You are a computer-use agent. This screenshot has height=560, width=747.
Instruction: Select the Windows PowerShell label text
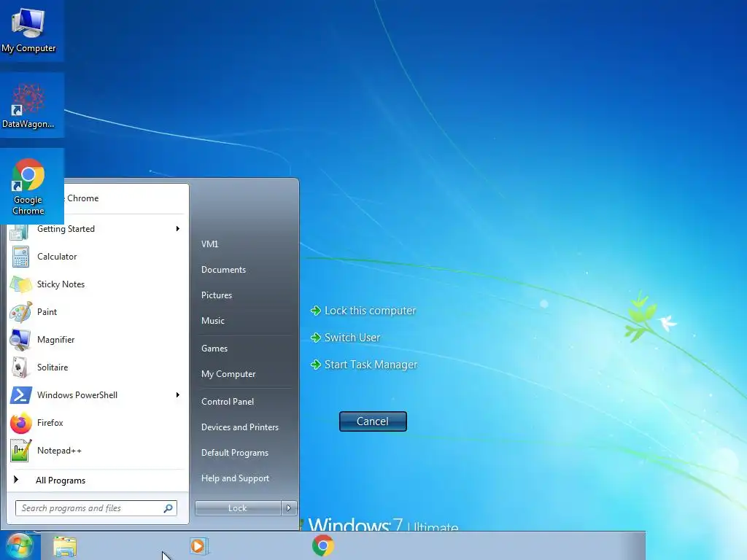tap(77, 395)
